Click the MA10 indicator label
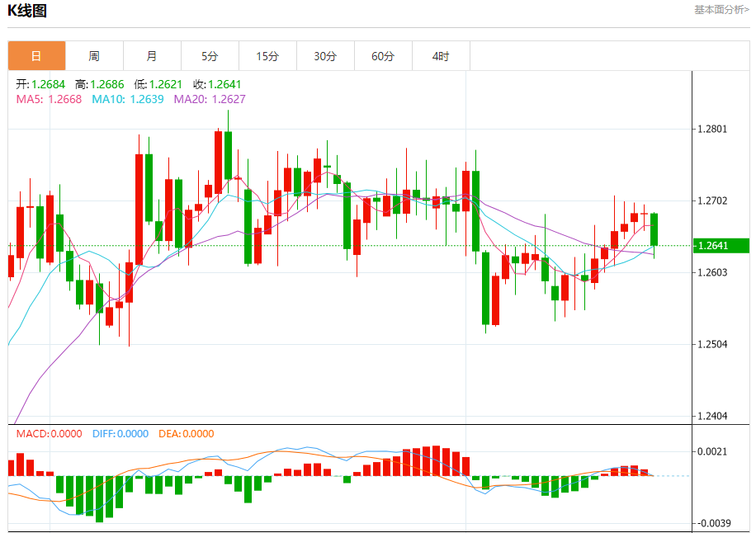Viewport: 756px width, 533px height. tap(128, 99)
